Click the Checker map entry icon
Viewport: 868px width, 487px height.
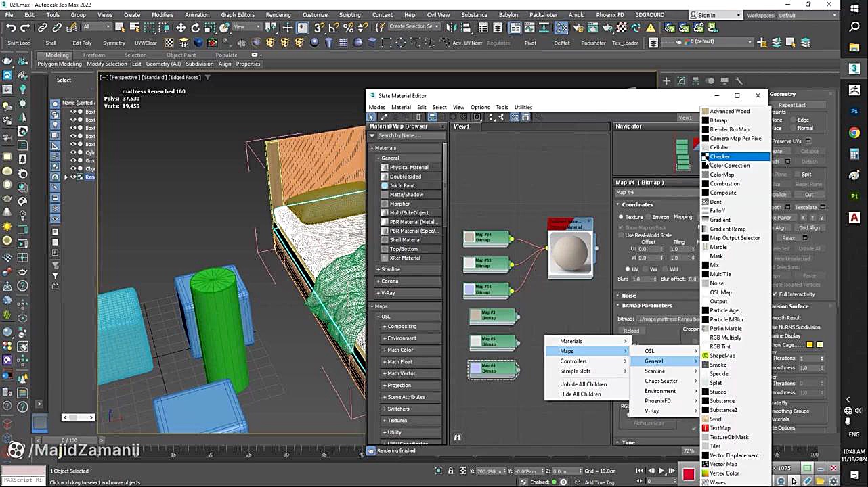click(705, 156)
